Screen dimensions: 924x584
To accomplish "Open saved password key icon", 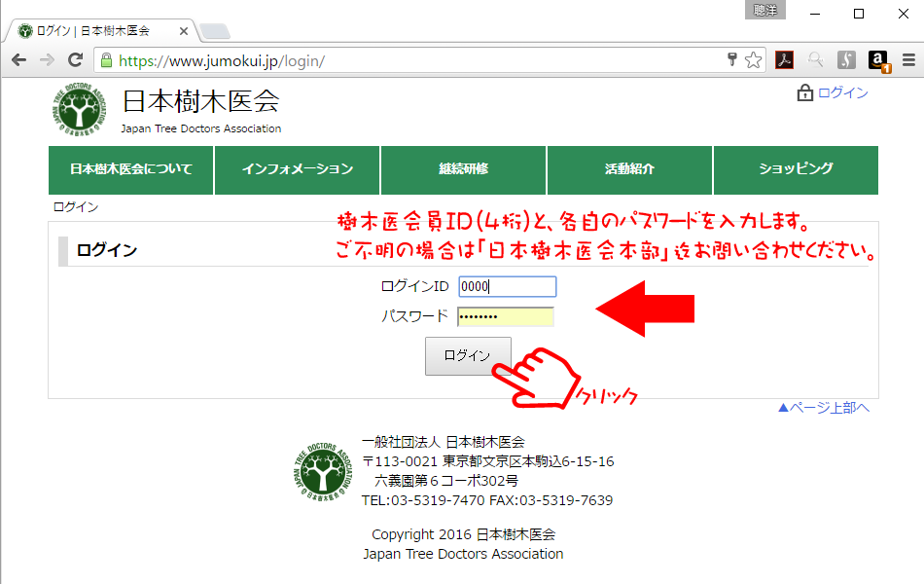I will (732, 59).
